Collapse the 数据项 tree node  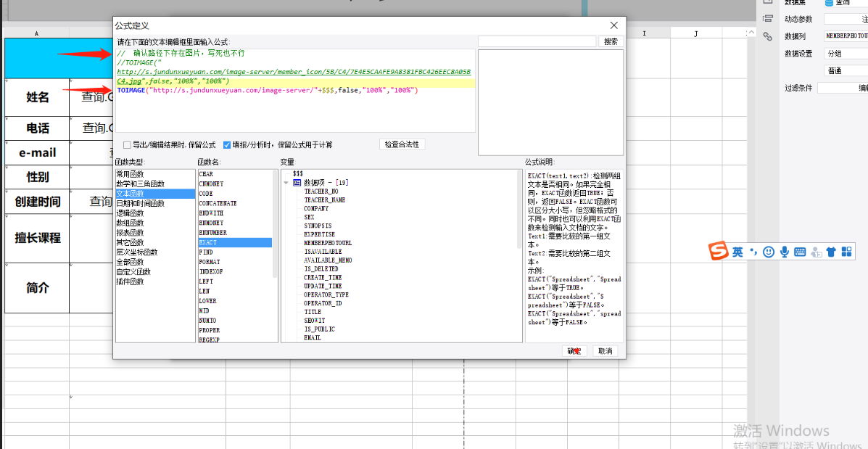coord(286,183)
